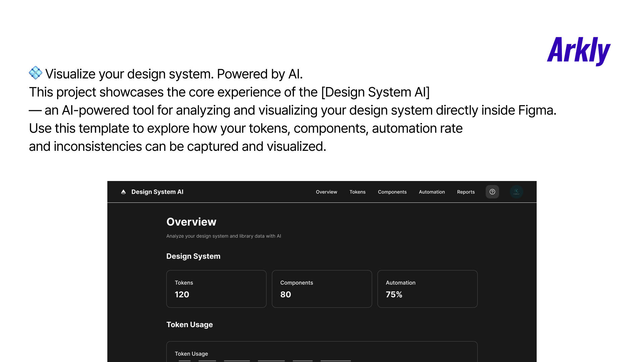This screenshot has height=362, width=644.
Task: Select the Tokens 120 card
Action: [216, 289]
